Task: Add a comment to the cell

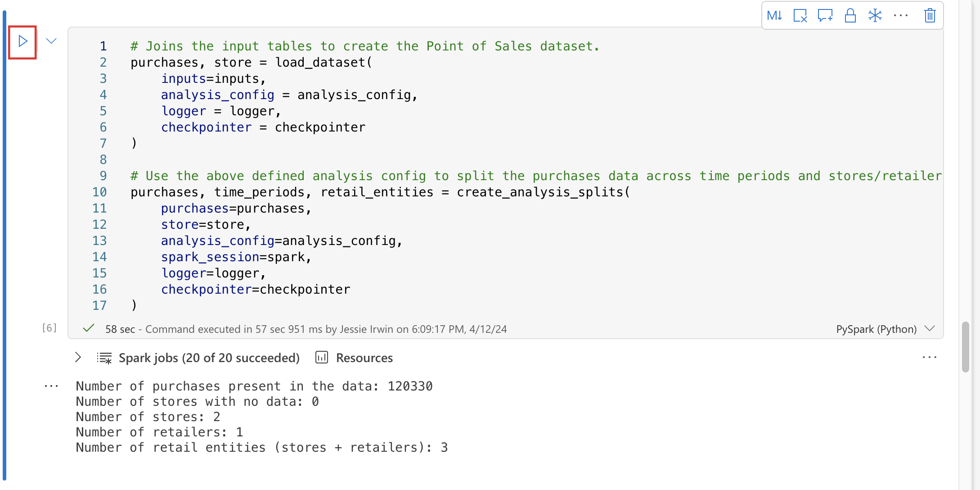Action: 825,16
